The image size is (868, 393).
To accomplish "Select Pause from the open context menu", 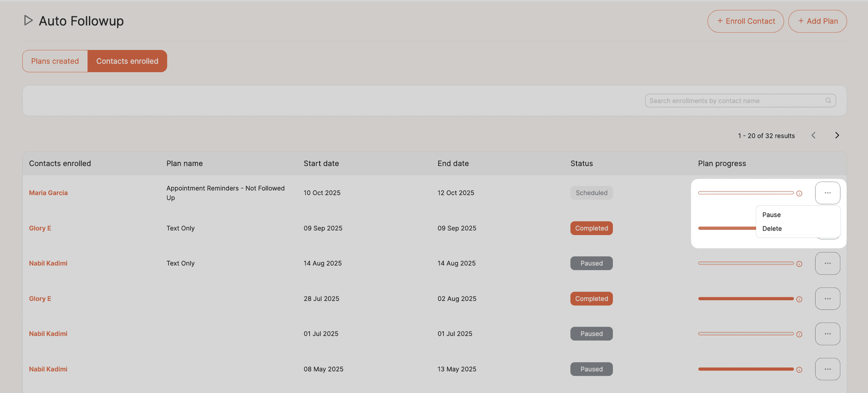I will (771, 215).
